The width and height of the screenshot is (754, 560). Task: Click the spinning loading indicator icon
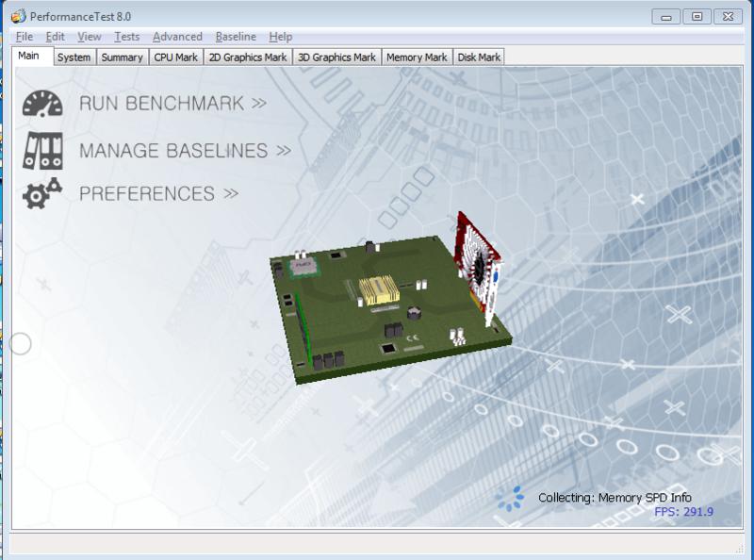(510, 499)
